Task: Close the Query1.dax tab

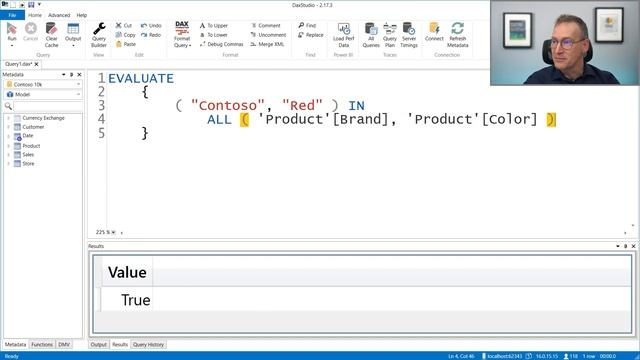Action: click(x=36, y=64)
